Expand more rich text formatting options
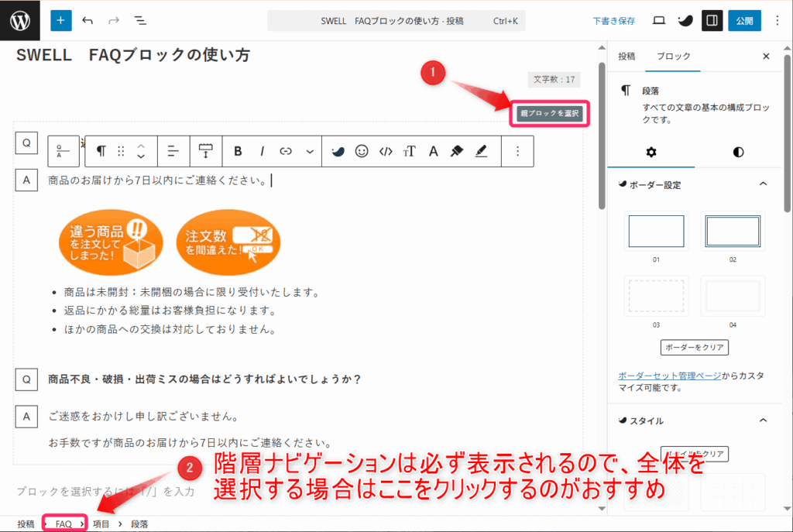The width and height of the screenshot is (793, 532). tap(310, 151)
